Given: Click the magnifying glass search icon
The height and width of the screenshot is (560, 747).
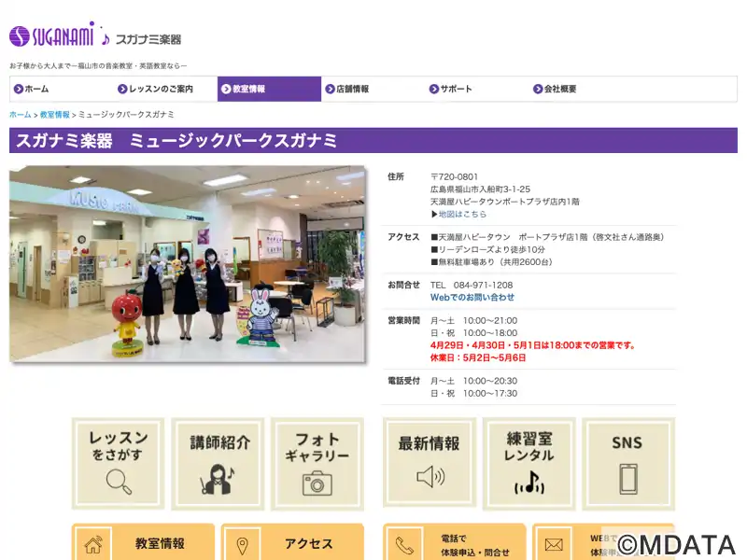Looking at the screenshot, I should click(x=119, y=482).
